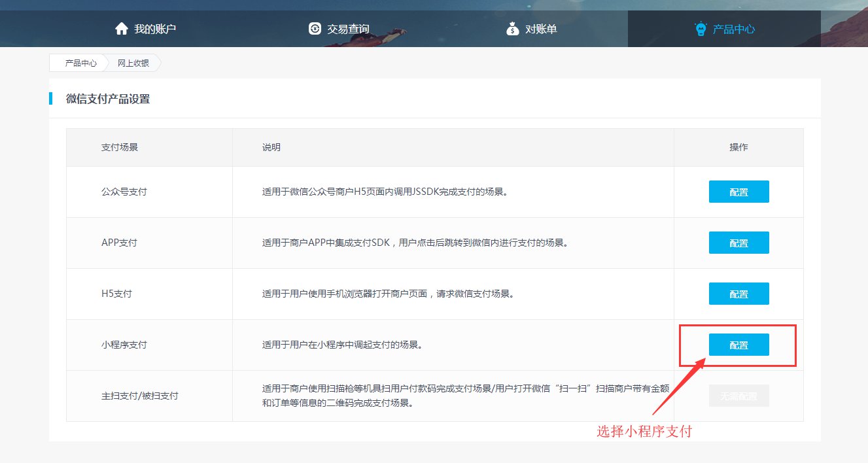The image size is (868, 463).
Task: Click the 操作 column header
Action: click(739, 147)
